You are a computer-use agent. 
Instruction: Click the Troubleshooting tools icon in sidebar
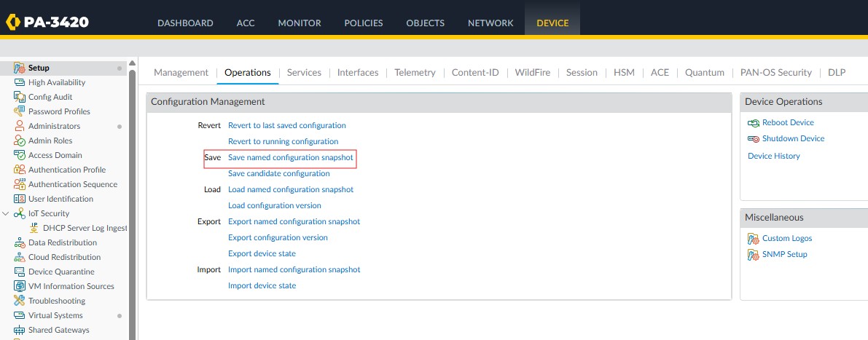coord(20,301)
